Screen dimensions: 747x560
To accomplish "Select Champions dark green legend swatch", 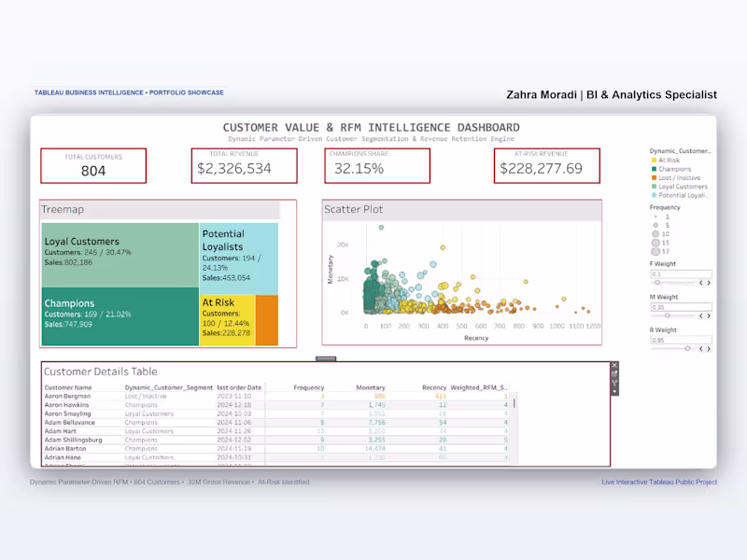I will point(655,169).
